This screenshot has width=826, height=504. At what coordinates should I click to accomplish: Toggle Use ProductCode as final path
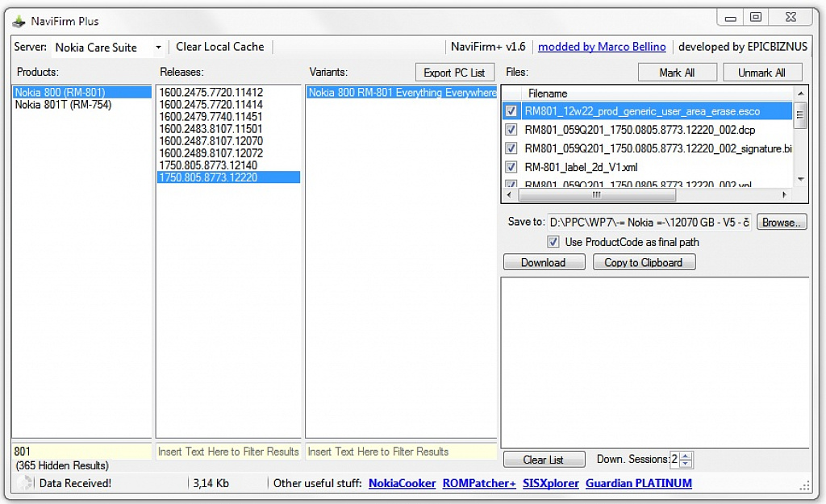coord(553,242)
